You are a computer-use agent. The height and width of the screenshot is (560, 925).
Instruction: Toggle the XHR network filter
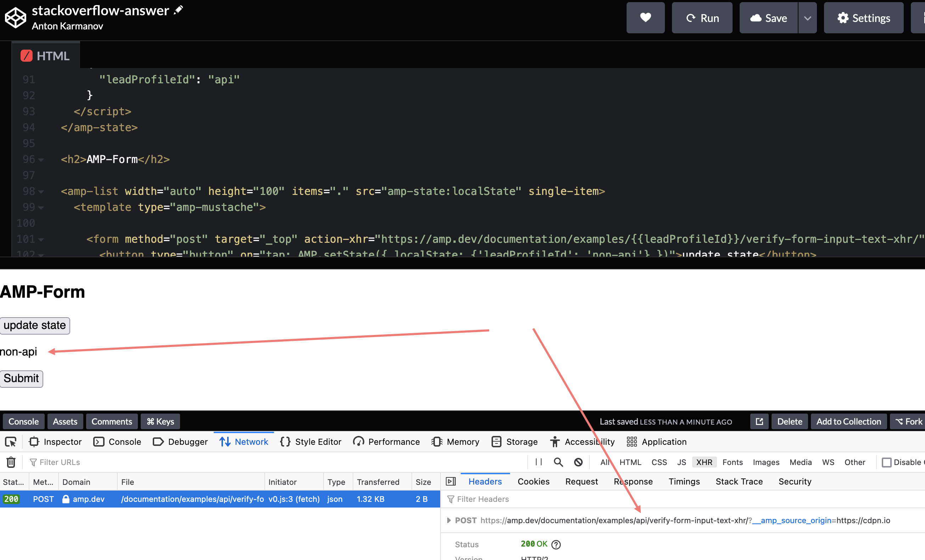704,462
